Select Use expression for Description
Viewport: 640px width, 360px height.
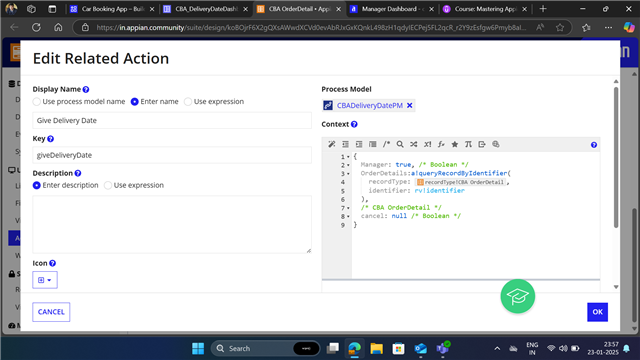108,185
